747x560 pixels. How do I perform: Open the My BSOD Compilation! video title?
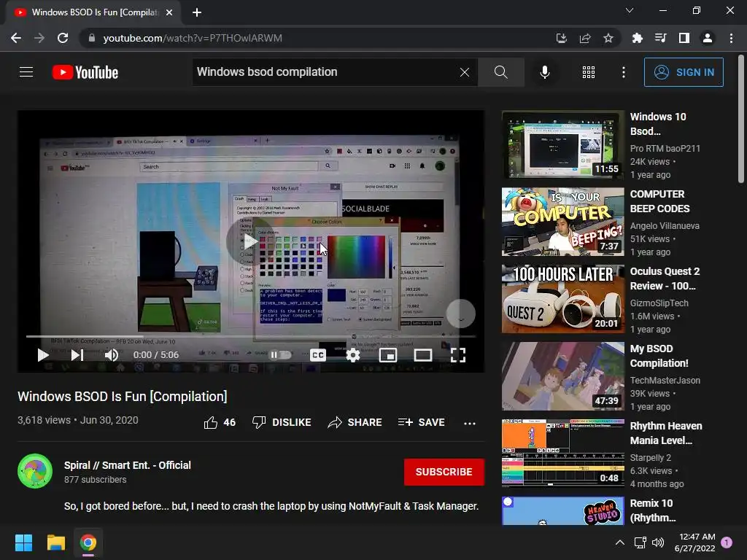pyautogui.click(x=659, y=356)
